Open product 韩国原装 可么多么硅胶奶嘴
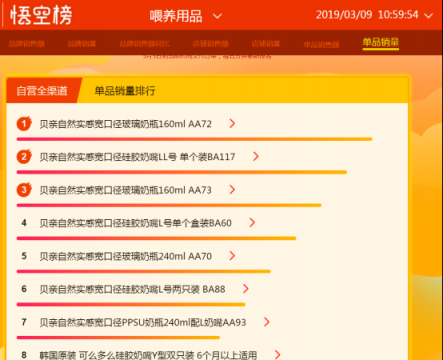The height and width of the screenshot is (360, 443). pos(148,355)
